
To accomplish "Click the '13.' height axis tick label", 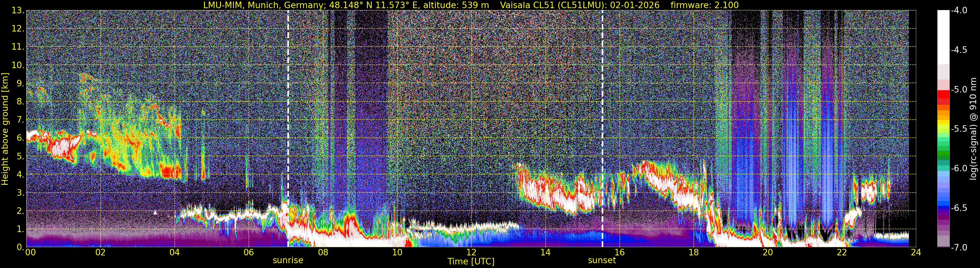I will click(18, 11).
